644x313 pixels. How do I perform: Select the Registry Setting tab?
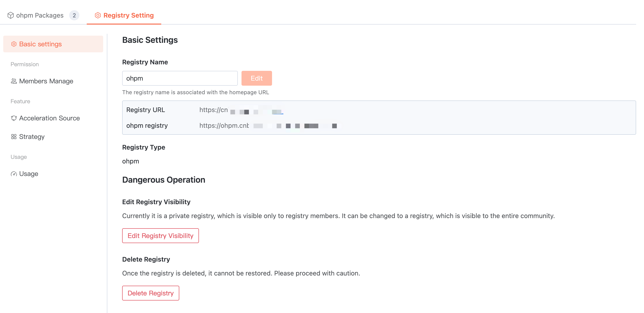click(128, 15)
